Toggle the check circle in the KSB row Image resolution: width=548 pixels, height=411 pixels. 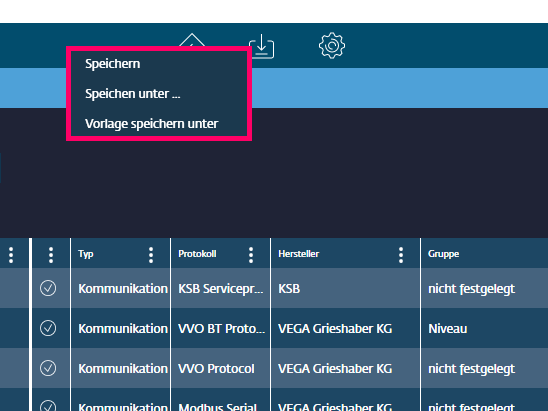point(48,288)
